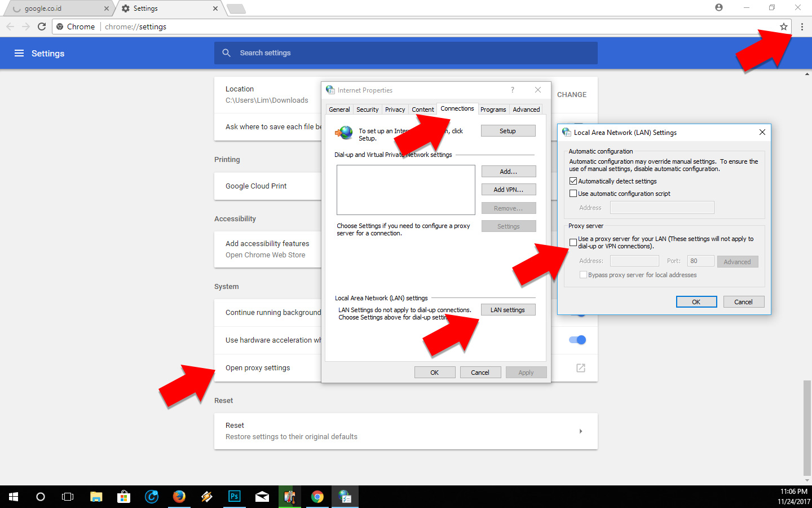Click the search settings magnifier icon
The width and height of the screenshot is (812, 508).
226,52
